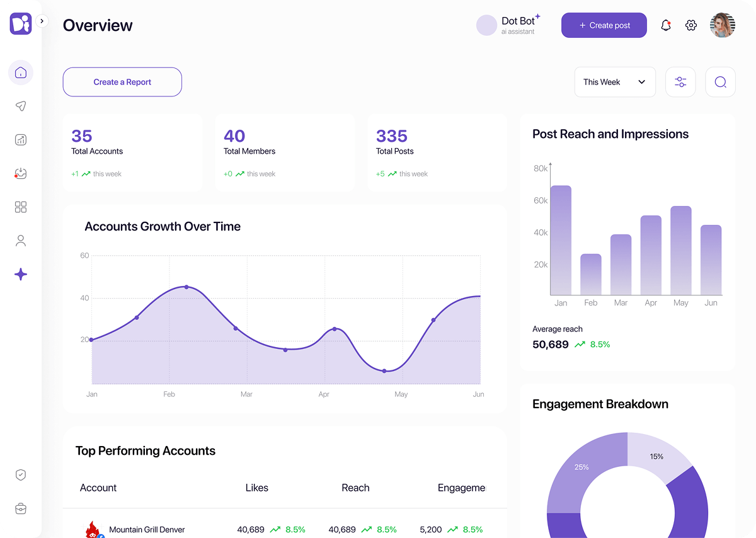This screenshot has height=538, width=756.
Task: Click the user profile photo
Action: (723, 25)
